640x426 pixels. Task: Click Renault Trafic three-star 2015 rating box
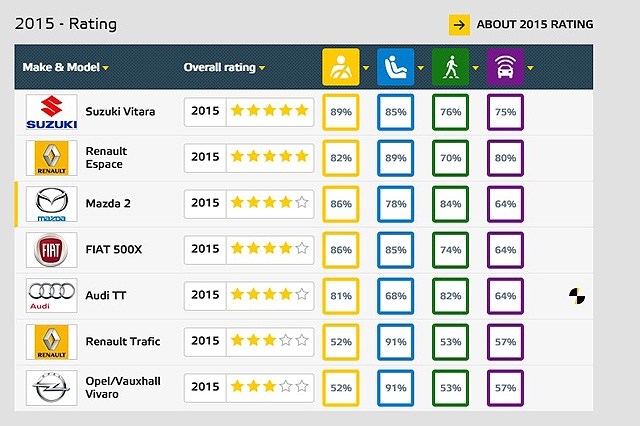pos(249,341)
